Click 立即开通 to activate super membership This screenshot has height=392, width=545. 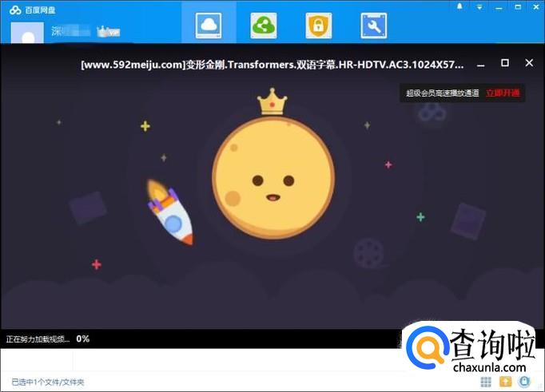[503, 93]
